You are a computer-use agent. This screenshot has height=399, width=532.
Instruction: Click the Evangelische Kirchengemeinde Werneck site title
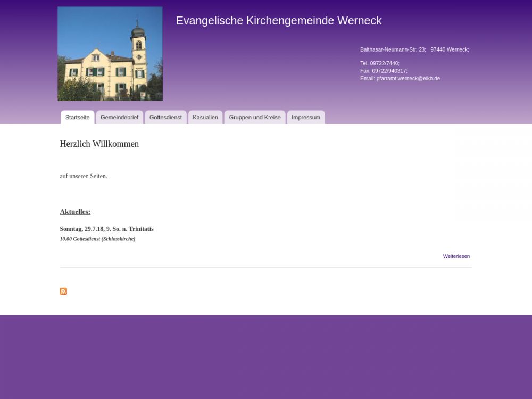(279, 21)
